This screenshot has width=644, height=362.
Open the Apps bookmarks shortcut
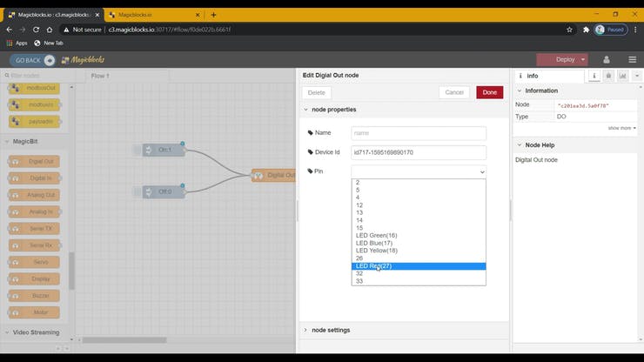[17, 43]
